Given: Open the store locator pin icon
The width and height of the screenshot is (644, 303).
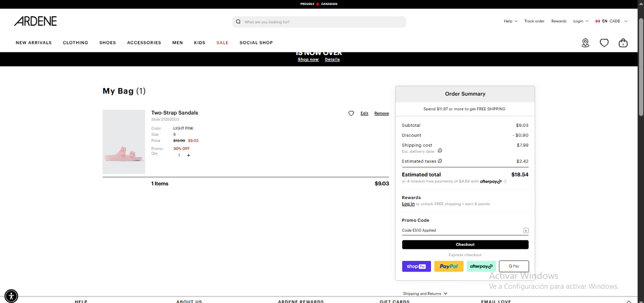Looking at the screenshot, I should [x=586, y=43].
